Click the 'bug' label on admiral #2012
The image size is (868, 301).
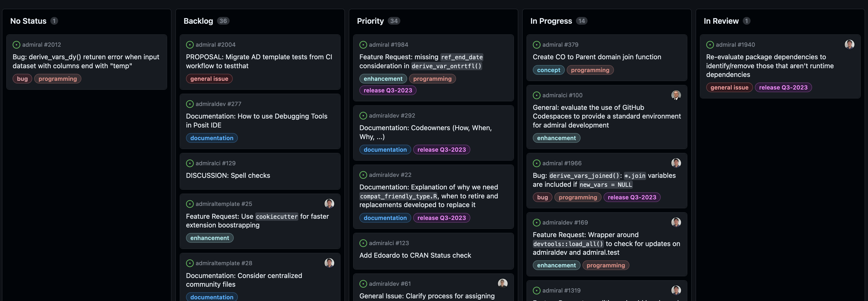(22, 79)
